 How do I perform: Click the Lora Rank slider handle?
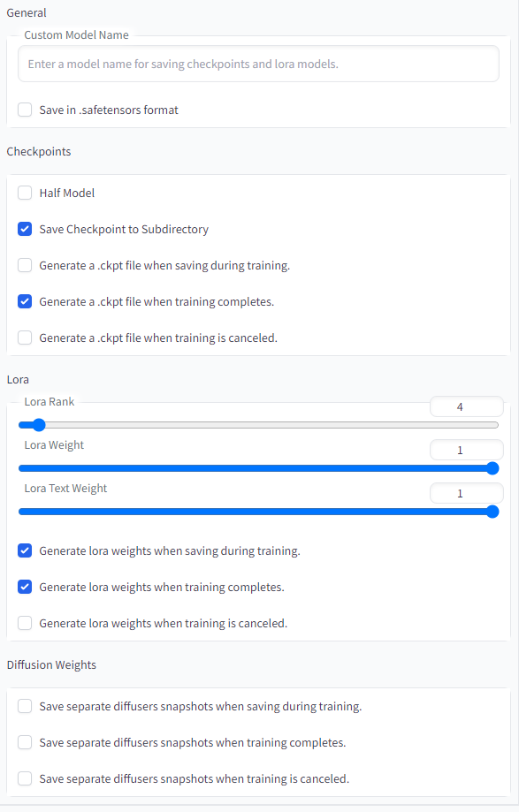(37, 425)
